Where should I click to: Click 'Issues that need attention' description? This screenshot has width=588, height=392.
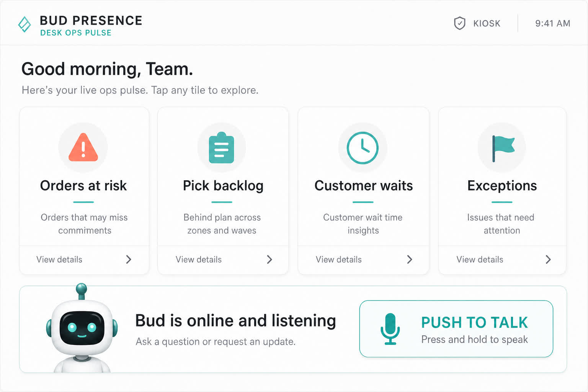pyautogui.click(x=501, y=224)
